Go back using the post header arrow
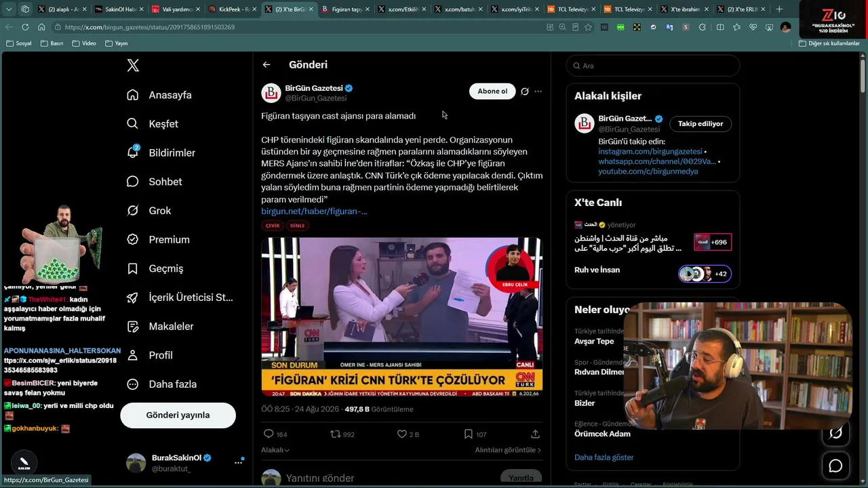Image resolution: width=868 pixels, height=488 pixels. click(267, 65)
